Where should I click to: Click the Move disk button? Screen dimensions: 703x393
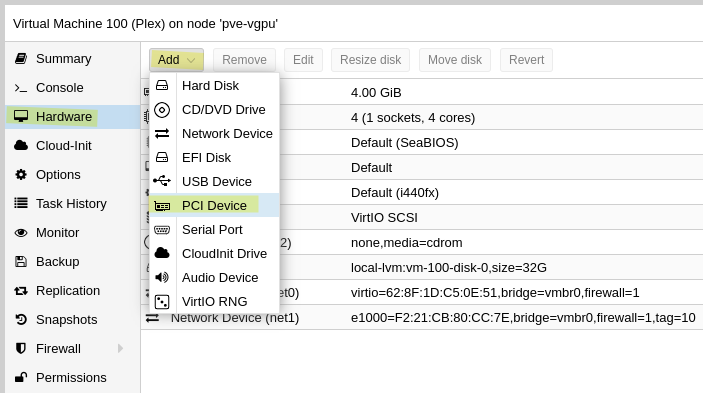[455, 60]
